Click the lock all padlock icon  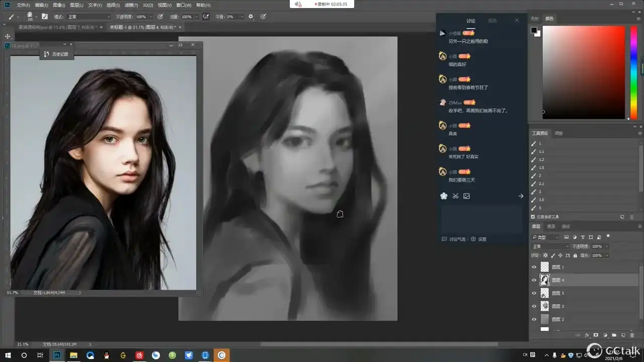(x=575, y=255)
